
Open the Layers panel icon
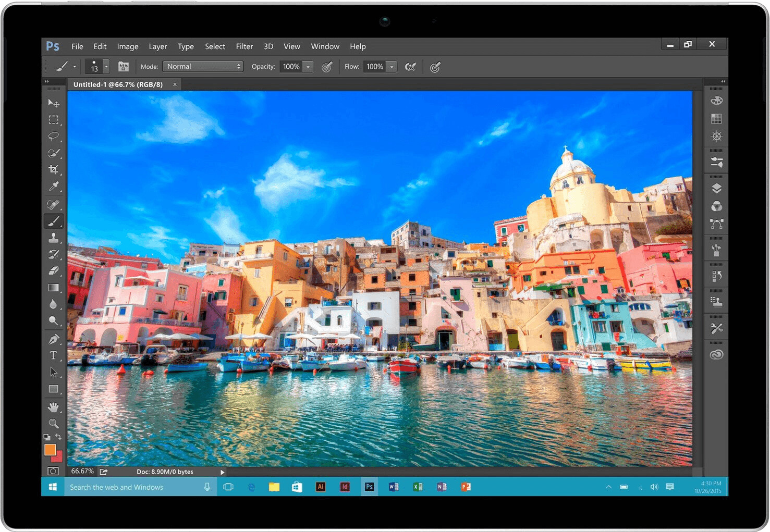(716, 189)
